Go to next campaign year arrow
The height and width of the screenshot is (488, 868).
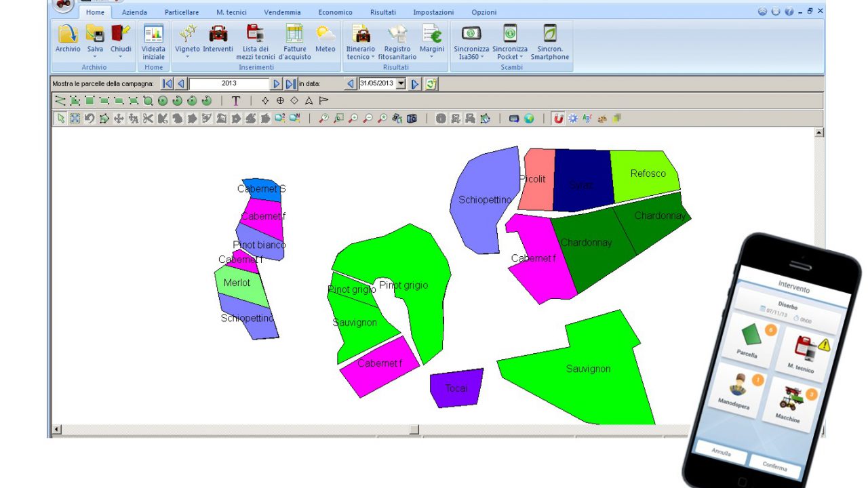click(276, 84)
